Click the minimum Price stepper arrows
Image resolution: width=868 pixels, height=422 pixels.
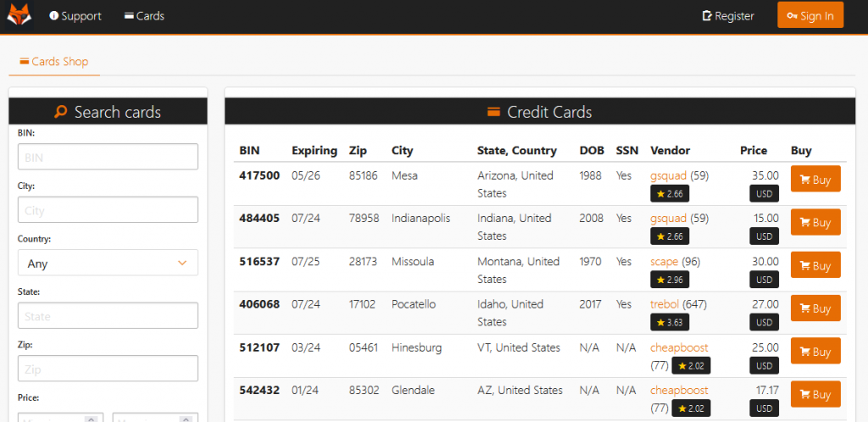click(x=92, y=419)
